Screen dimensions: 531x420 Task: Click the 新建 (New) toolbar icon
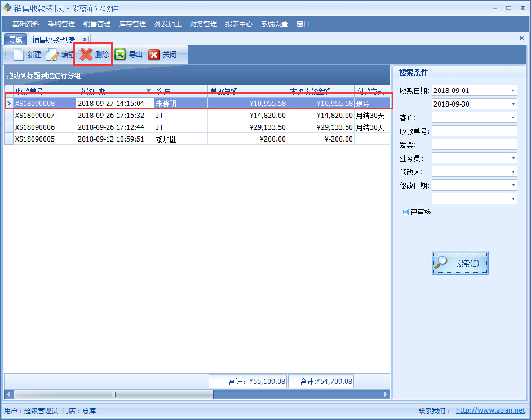click(x=20, y=55)
